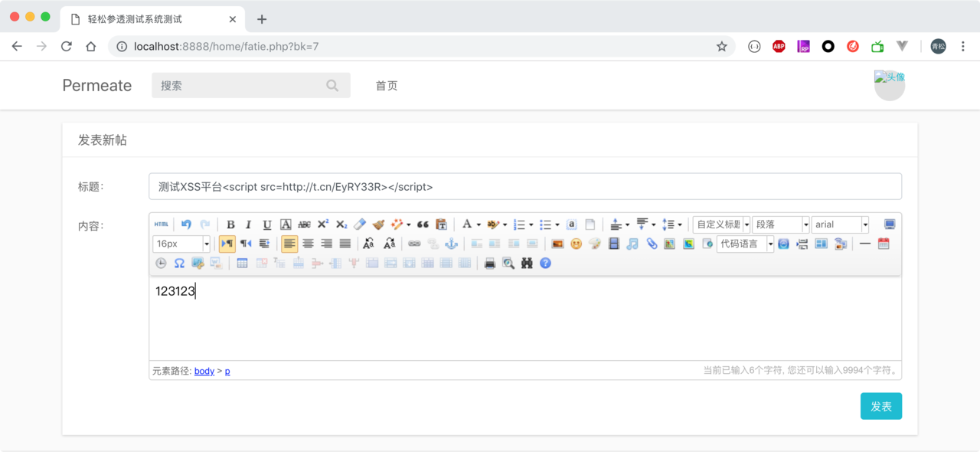
Task: Bookmark this page with the star
Action: coord(722,46)
